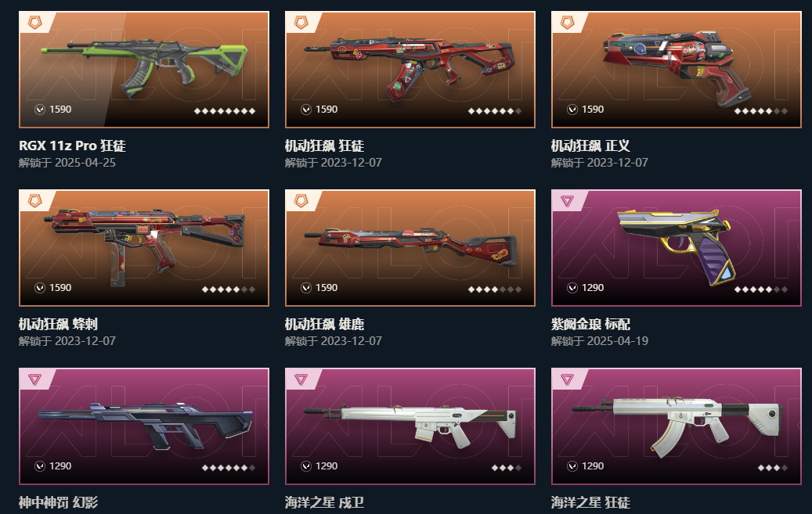
Task: Open the 机动狂飙 蜂刺 skin card
Action: coord(144,248)
